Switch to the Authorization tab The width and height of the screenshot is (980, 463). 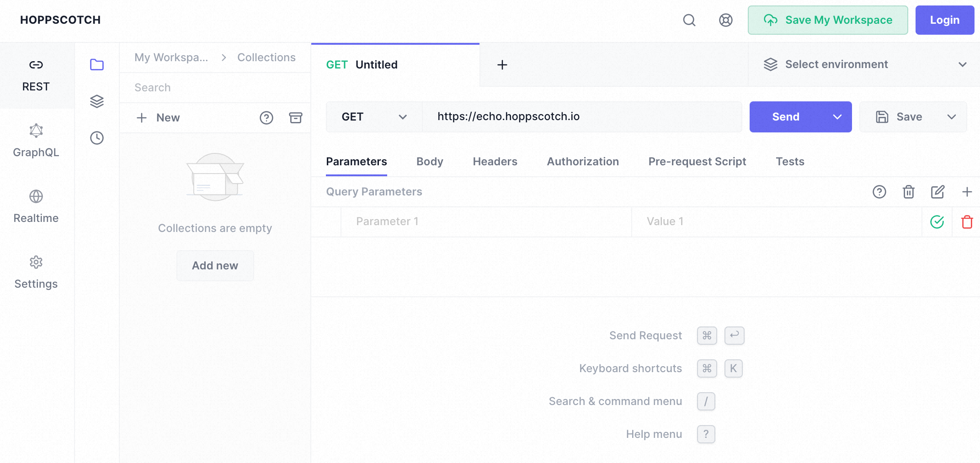click(583, 162)
